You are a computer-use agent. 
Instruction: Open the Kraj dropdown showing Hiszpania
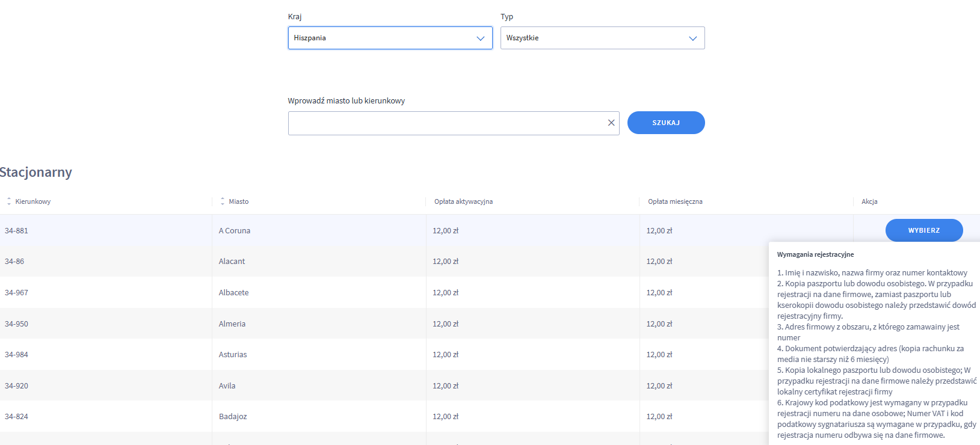coord(390,38)
